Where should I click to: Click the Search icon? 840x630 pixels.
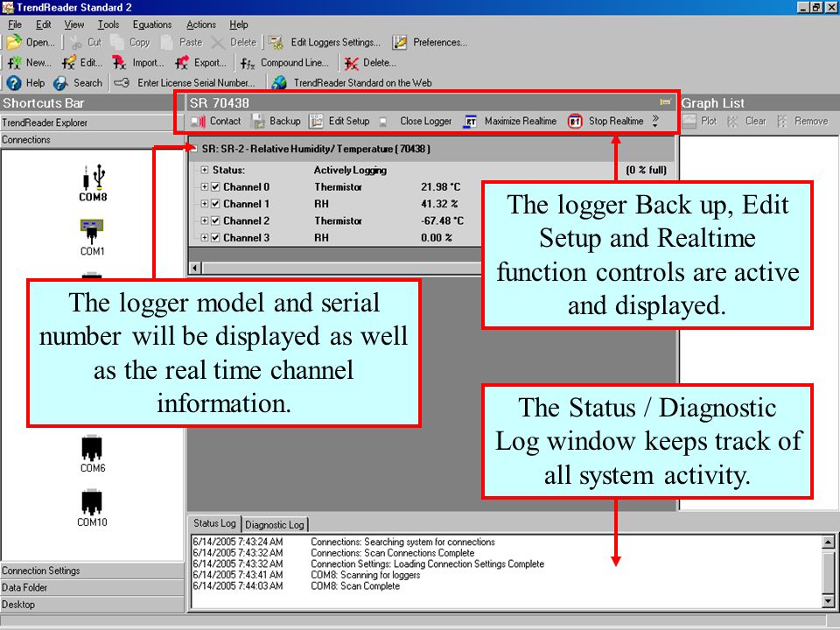point(60,83)
